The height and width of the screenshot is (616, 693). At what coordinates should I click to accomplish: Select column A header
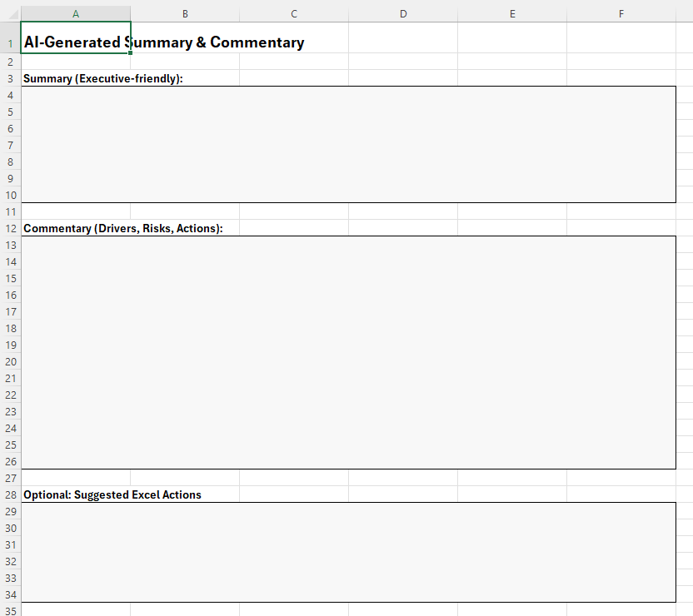76,13
